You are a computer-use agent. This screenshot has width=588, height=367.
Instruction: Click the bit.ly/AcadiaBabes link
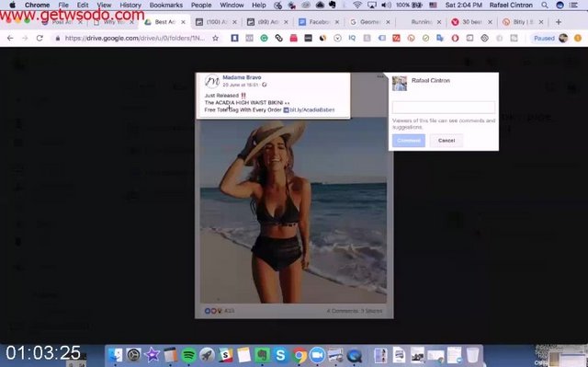[x=312, y=110]
